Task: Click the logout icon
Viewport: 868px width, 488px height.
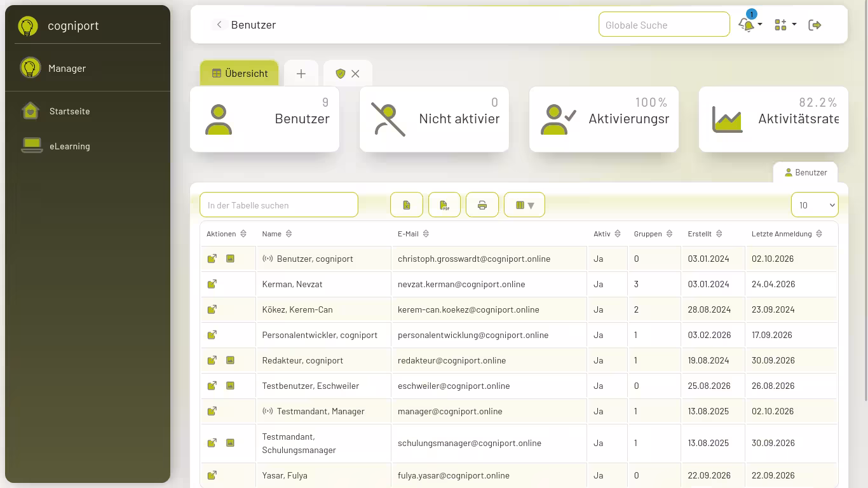Action: coord(815,25)
